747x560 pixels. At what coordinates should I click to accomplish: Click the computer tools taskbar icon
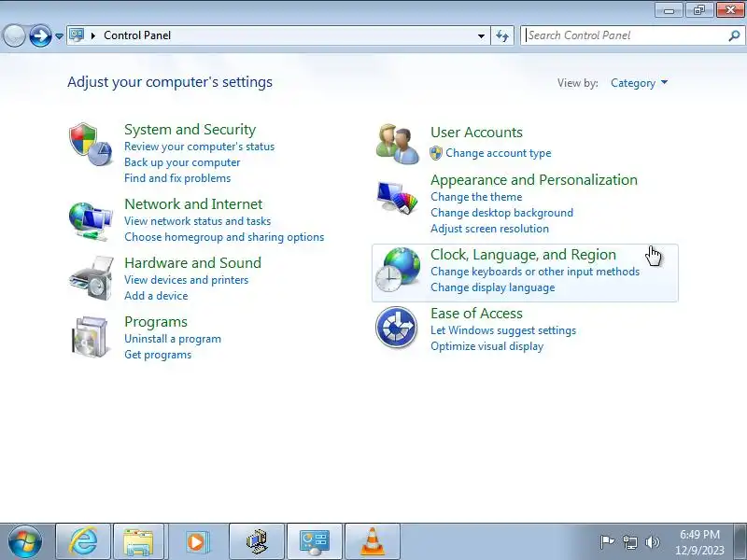pos(257,542)
